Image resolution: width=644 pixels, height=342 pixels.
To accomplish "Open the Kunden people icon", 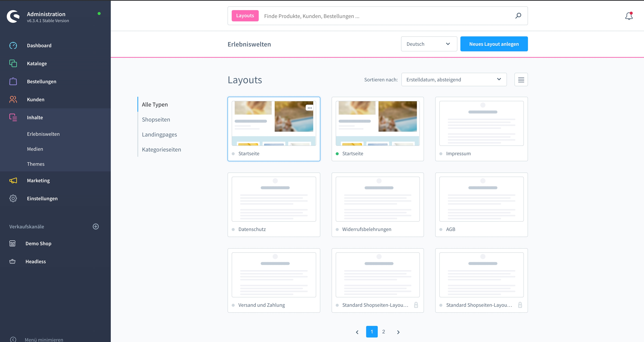I will [13, 99].
